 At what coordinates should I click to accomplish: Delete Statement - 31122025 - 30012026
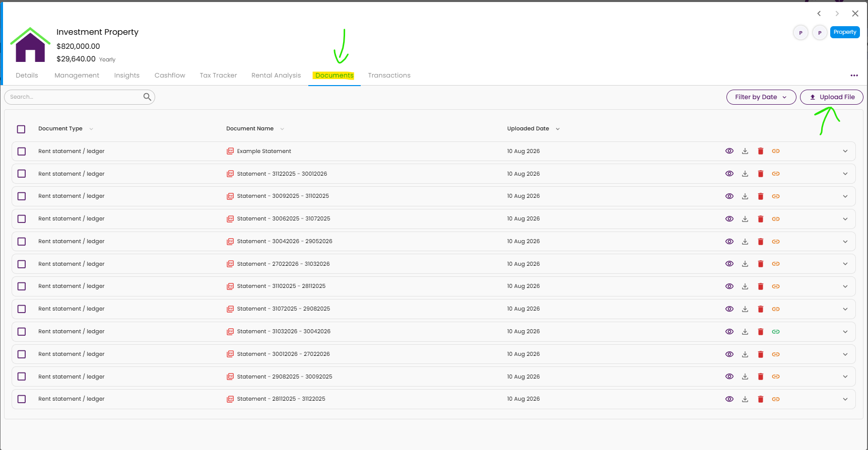click(x=761, y=174)
